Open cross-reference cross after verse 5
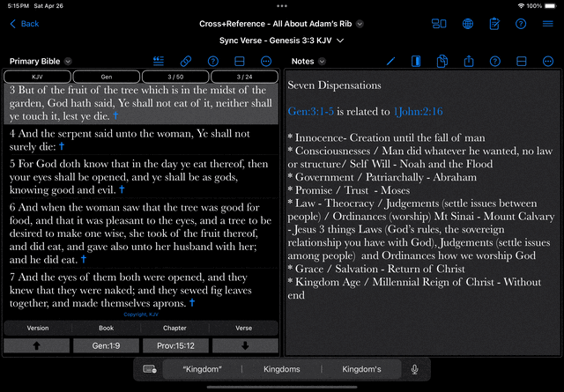 click(x=122, y=189)
